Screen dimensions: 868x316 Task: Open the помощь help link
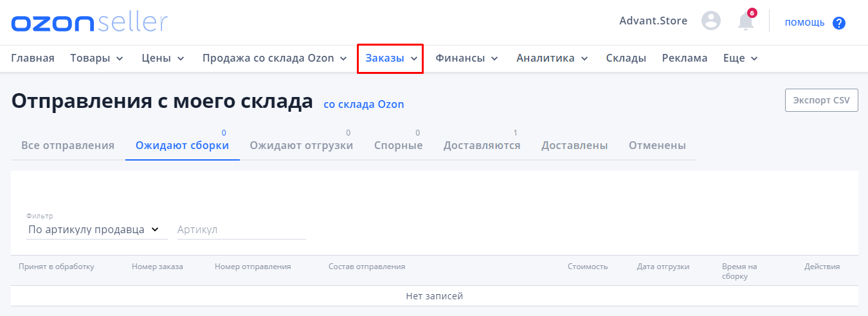click(804, 22)
